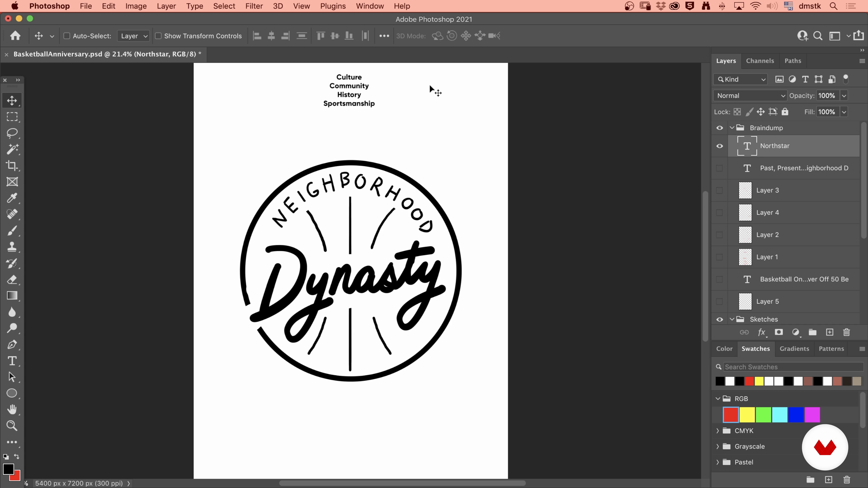This screenshot has height=488, width=868.
Task: Select the Eraser tool
Action: click(12, 279)
